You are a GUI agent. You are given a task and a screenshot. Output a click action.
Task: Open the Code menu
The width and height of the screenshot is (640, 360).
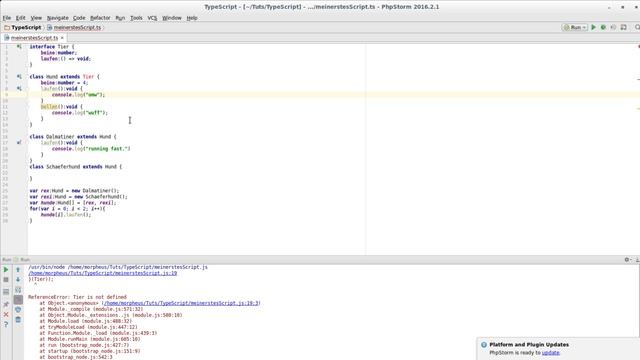(79, 18)
